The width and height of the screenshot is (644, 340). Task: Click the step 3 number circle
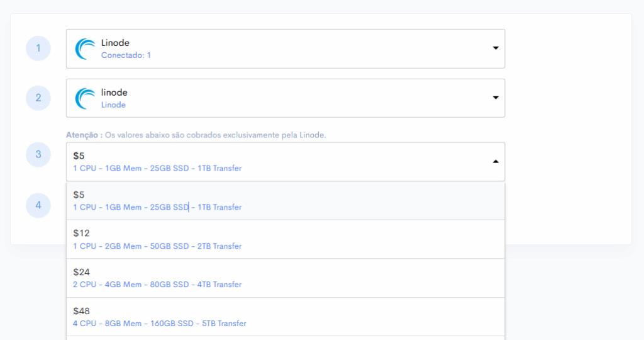click(x=38, y=155)
